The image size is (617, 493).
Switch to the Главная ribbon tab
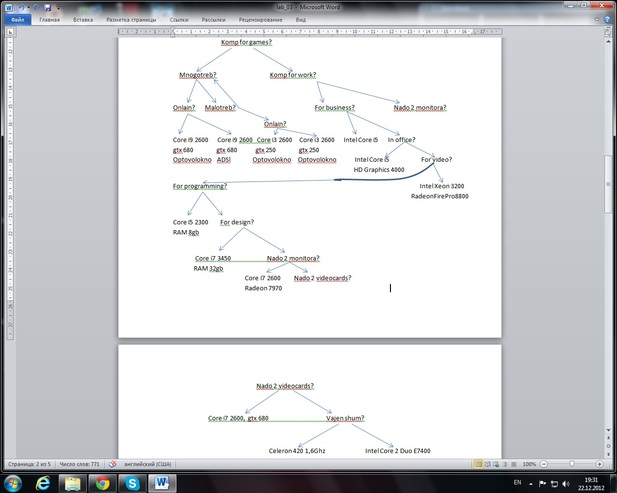[50, 20]
